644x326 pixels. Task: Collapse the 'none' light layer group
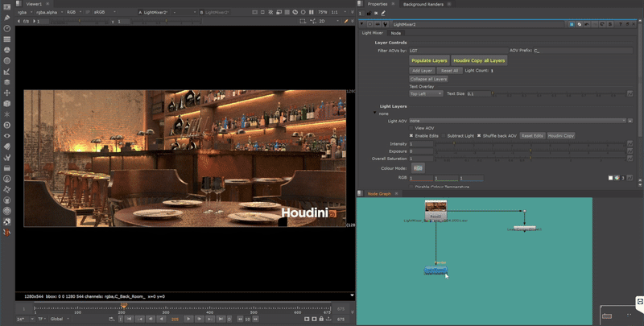374,113
